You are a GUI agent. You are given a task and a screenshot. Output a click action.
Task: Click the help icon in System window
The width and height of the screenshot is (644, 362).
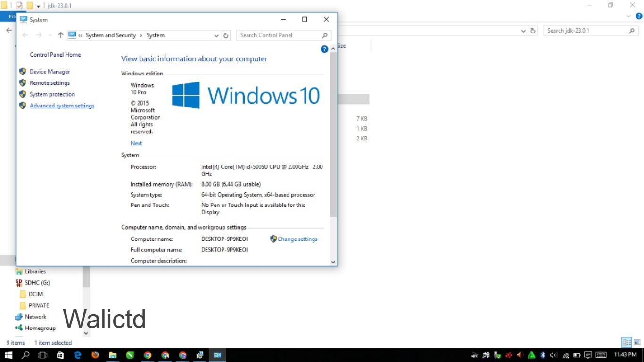pos(324,49)
